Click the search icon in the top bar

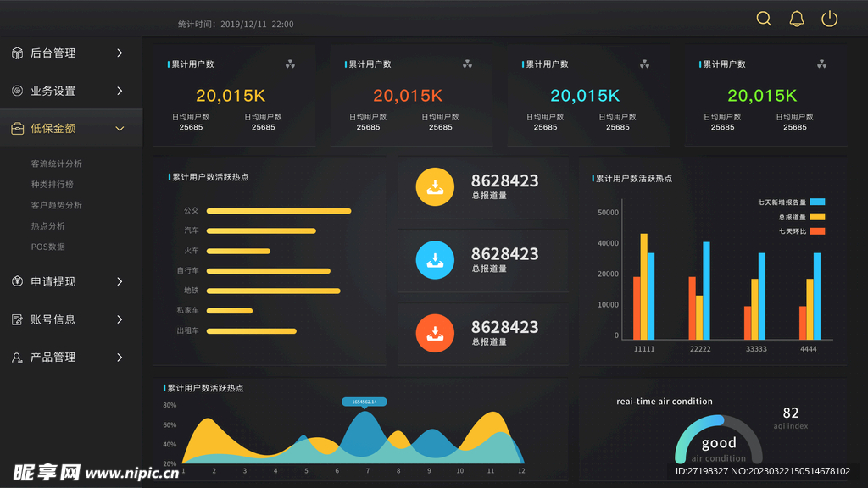coord(763,18)
